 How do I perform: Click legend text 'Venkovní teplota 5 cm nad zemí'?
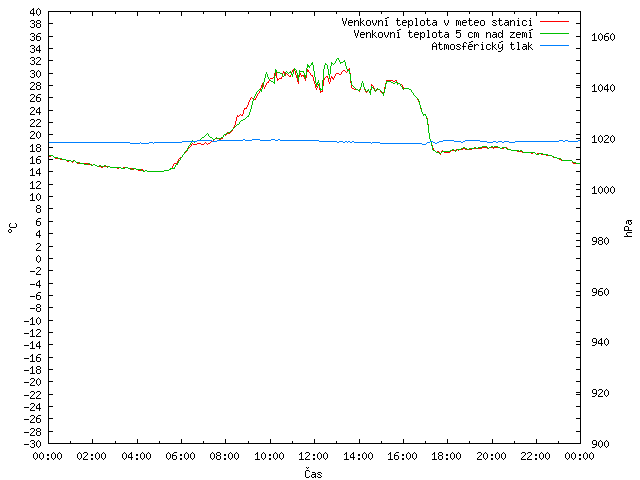click(x=443, y=34)
